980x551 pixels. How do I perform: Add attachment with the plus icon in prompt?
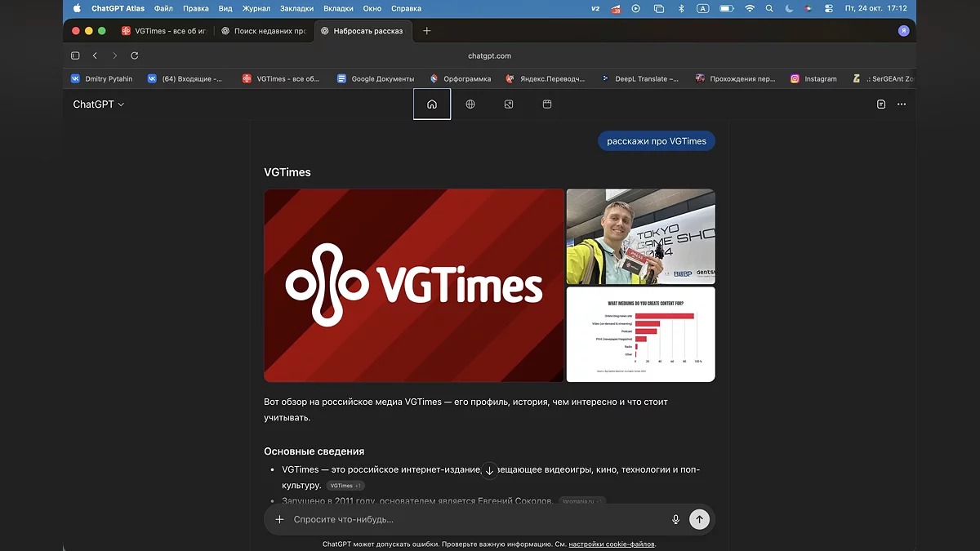click(x=279, y=519)
